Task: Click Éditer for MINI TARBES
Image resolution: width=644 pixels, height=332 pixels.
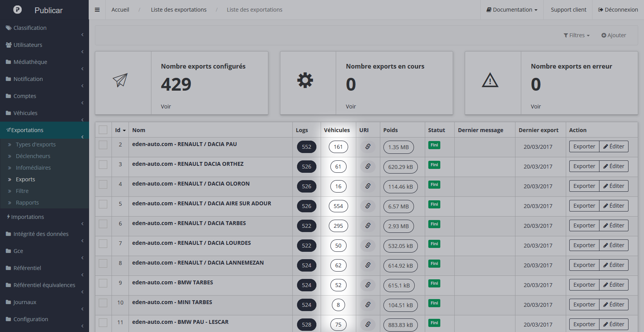Action: click(614, 304)
